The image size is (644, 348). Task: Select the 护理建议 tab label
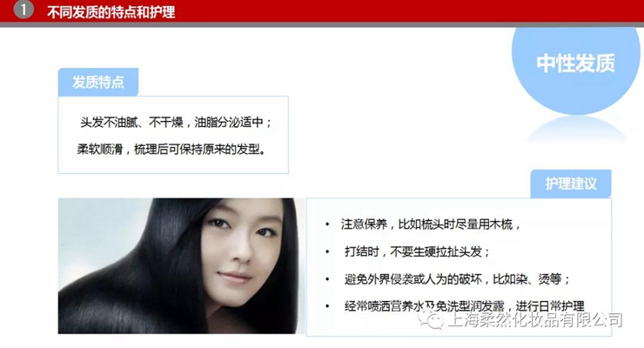coord(571,184)
